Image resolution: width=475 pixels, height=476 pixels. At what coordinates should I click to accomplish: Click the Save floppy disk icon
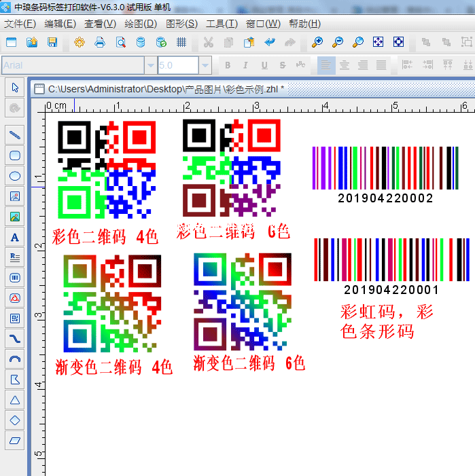pyautogui.click(x=52, y=42)
